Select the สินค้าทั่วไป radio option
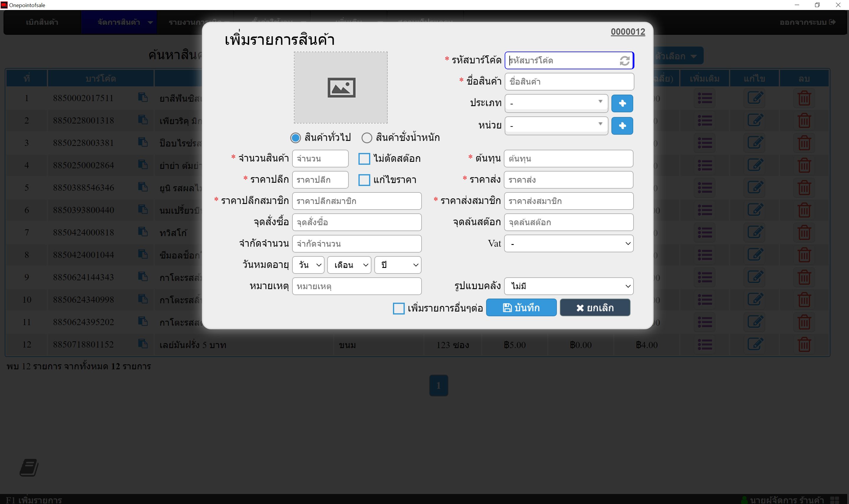The height and width of the screenshot is (504, 849). click(295, 138)
